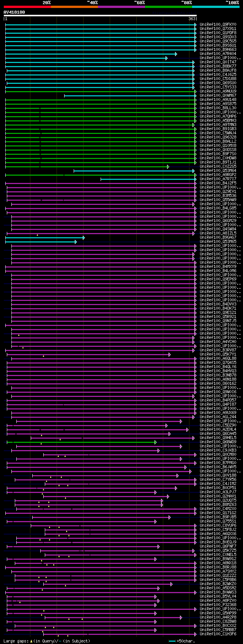The image size is (243, 644).
Task: Select the UniRef100_Q5K7Y1 label
Action: (218, 354)
